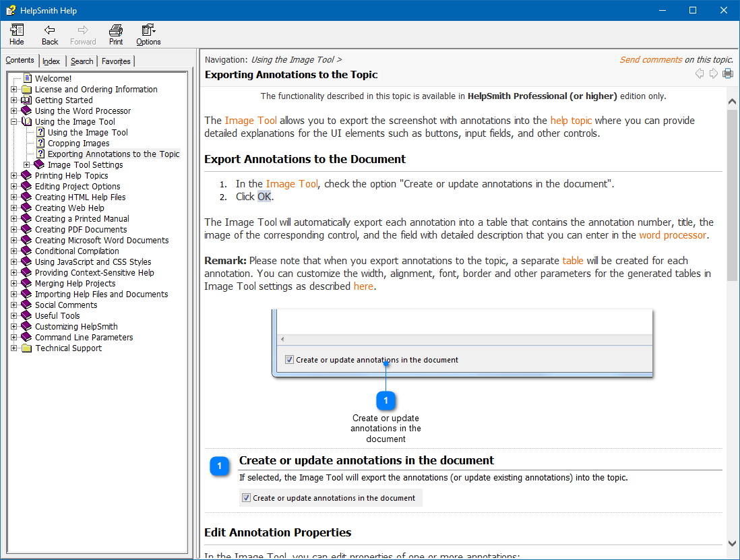
Task: Click the Useful Tools book icon
Action: point(27,315)
